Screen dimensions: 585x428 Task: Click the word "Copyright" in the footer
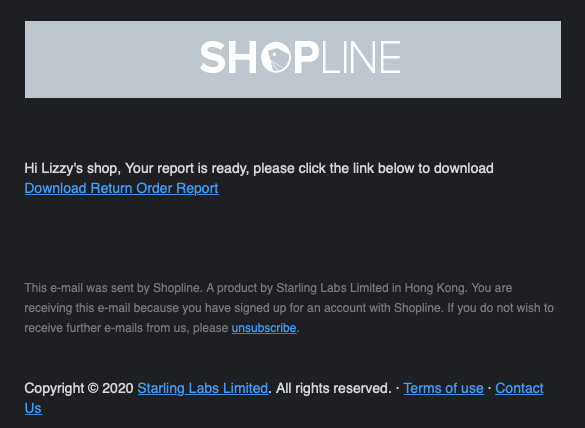[x=54, y=388]
